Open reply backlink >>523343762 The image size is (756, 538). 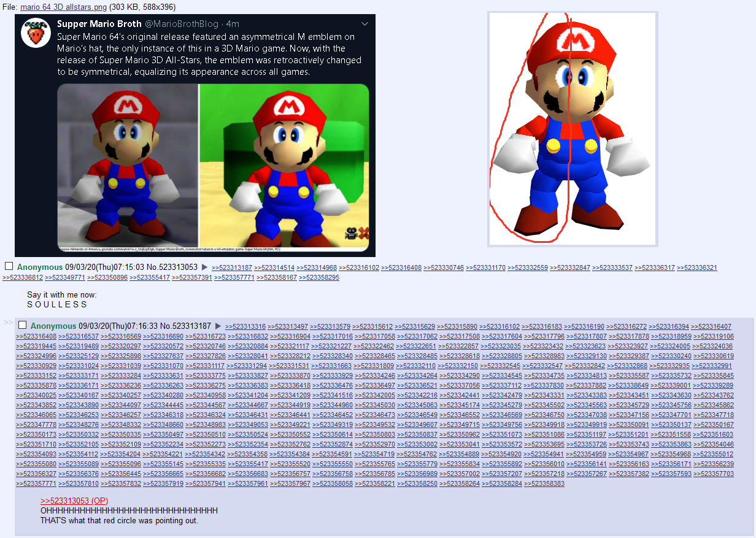tap(714, 395)
